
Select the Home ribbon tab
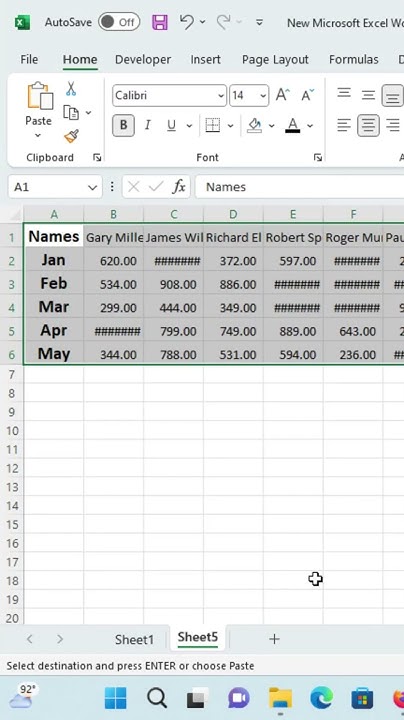pyautogui.click(x=80, y=59)
